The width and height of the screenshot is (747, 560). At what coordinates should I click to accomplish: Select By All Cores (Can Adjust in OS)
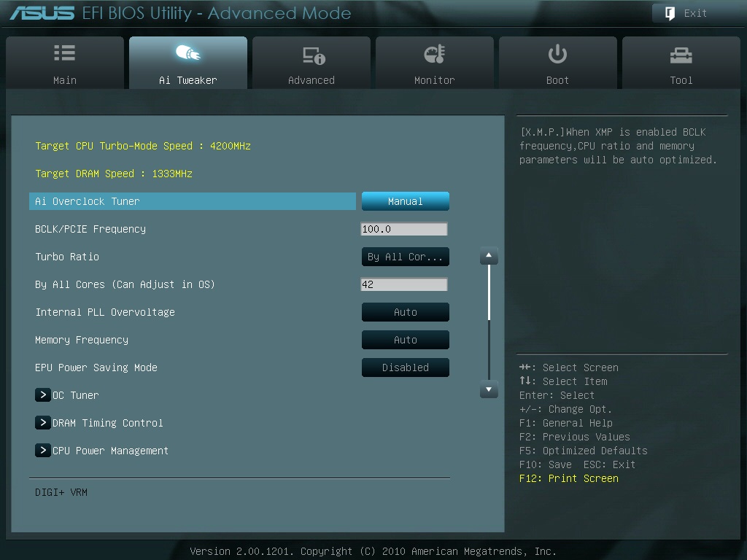click(x=125, y=284)
